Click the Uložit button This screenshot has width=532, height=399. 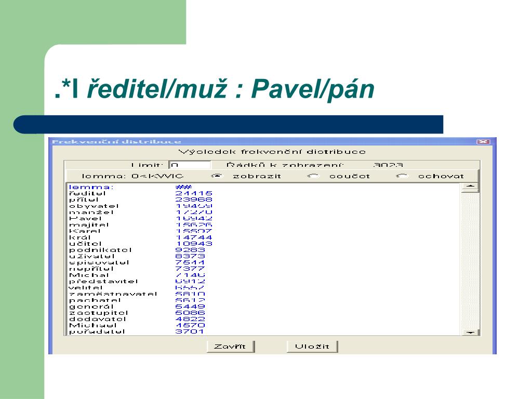(x=312, y=347)
